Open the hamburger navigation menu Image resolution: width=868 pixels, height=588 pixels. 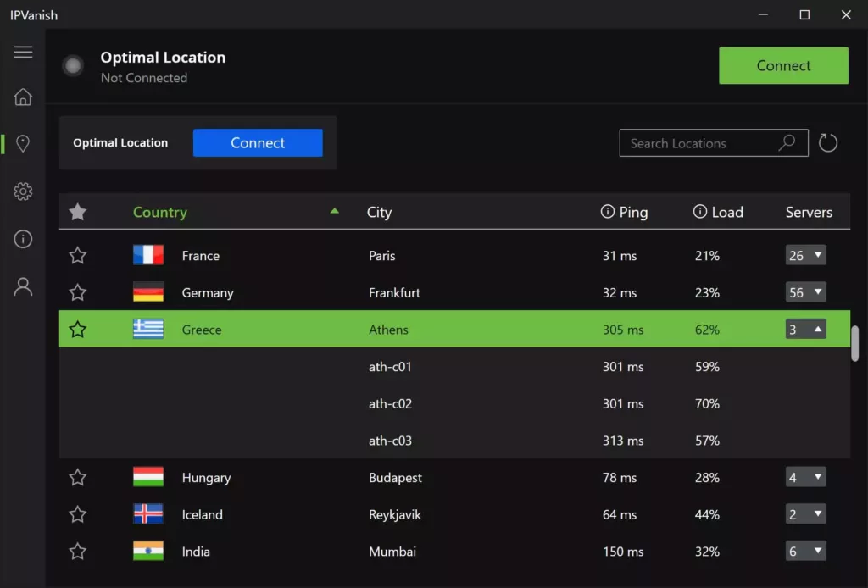tap(23, 52)
